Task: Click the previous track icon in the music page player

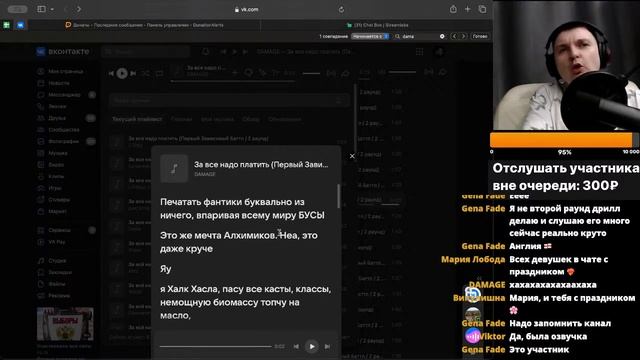Action: pyautogui.click(x=111, y=73)
